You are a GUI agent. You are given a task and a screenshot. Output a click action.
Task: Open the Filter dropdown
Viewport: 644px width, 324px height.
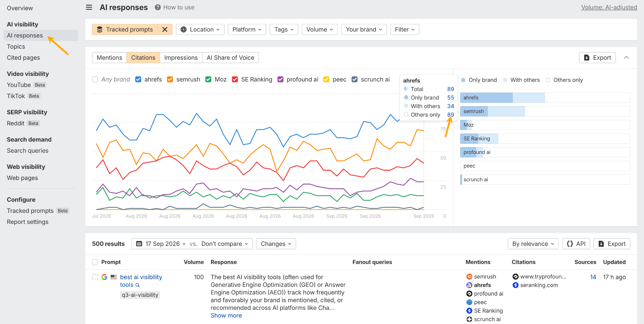(405, 29)
